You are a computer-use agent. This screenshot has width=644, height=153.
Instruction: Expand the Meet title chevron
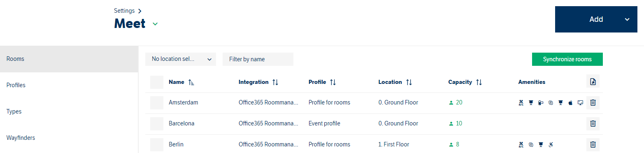[x=155, y=24]
